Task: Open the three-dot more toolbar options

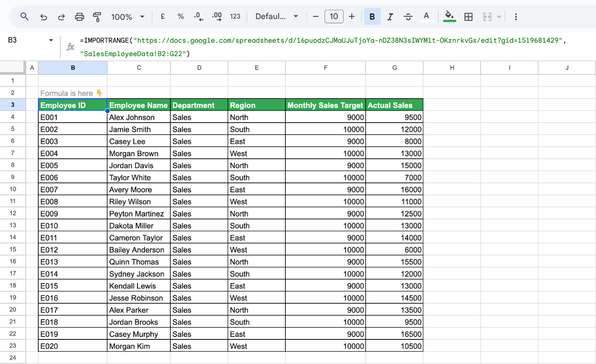Action: pyautogui.click(x=516, y=17)
